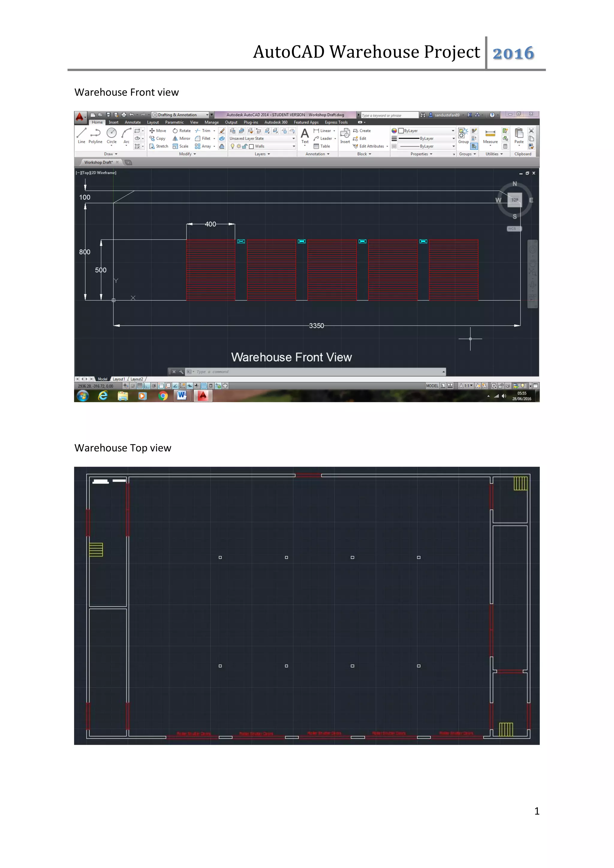
Task: Toggle grid display in status bar
Action: click(140, 386)
